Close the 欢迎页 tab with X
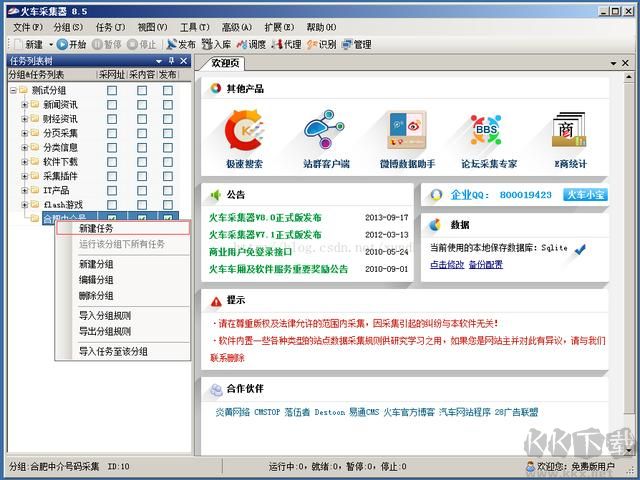This screenshot has width=640, height=480. [625, 63]
